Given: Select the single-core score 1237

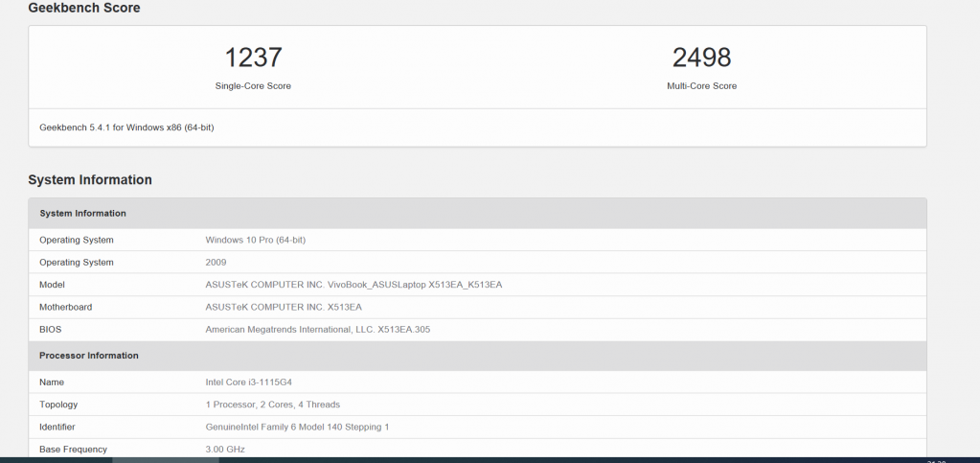Looking at the screenshot, I should tap(253, 58).
